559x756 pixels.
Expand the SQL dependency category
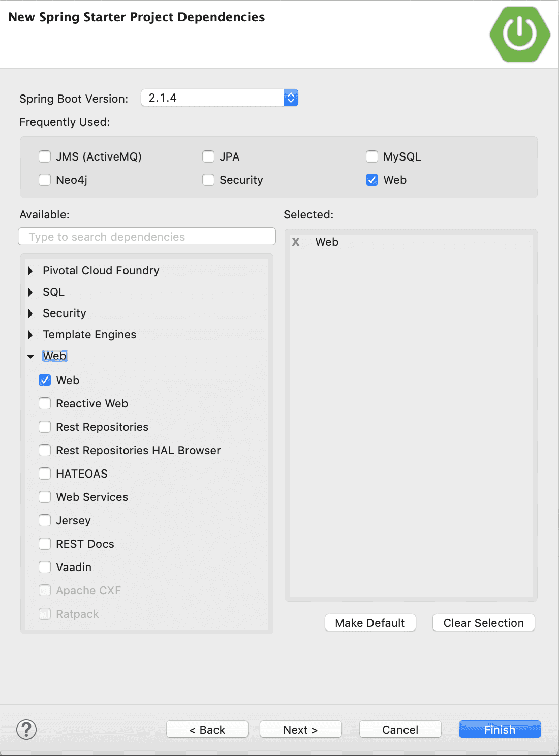click(30, 292)
